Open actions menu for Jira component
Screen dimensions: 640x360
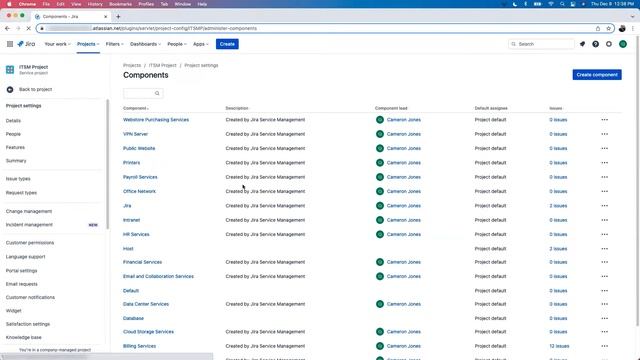[x=604, y=206]
